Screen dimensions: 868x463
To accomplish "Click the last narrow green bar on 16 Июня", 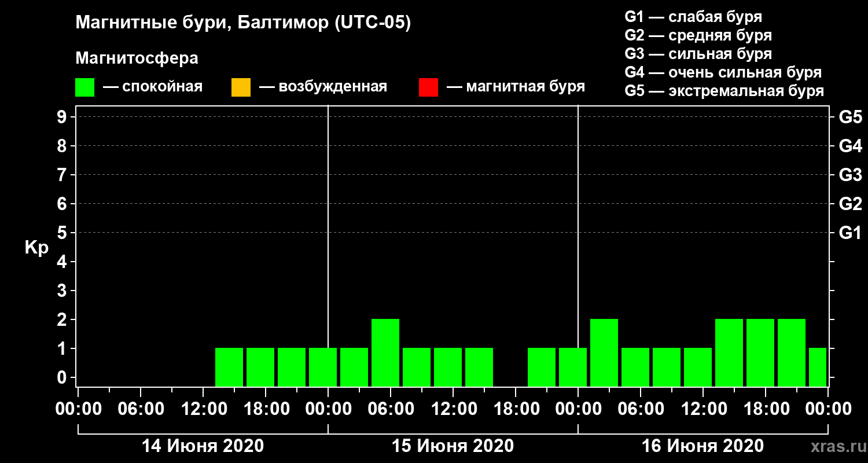I will (x=818, y=367).
